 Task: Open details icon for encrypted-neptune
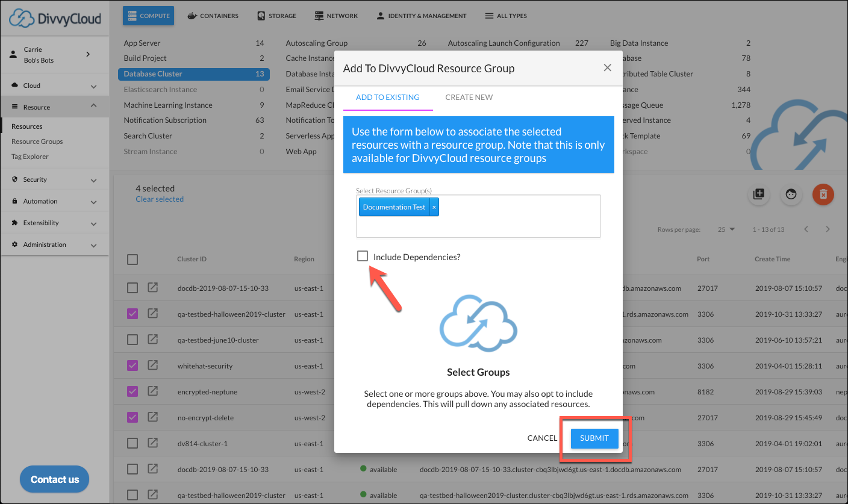pyautogui.click(x=153, y=391)
